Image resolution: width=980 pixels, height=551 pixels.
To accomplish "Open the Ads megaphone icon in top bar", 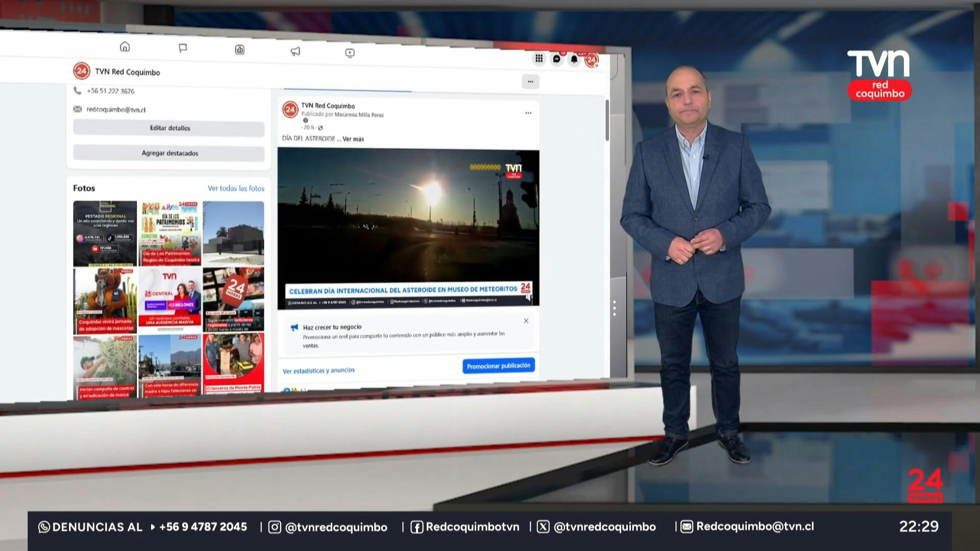I will coord(295,51).
